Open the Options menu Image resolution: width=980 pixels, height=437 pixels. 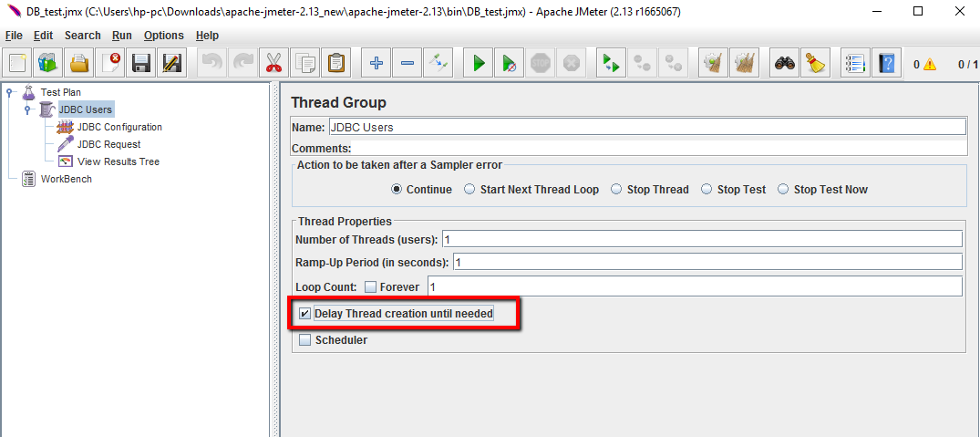coord(164,36)
